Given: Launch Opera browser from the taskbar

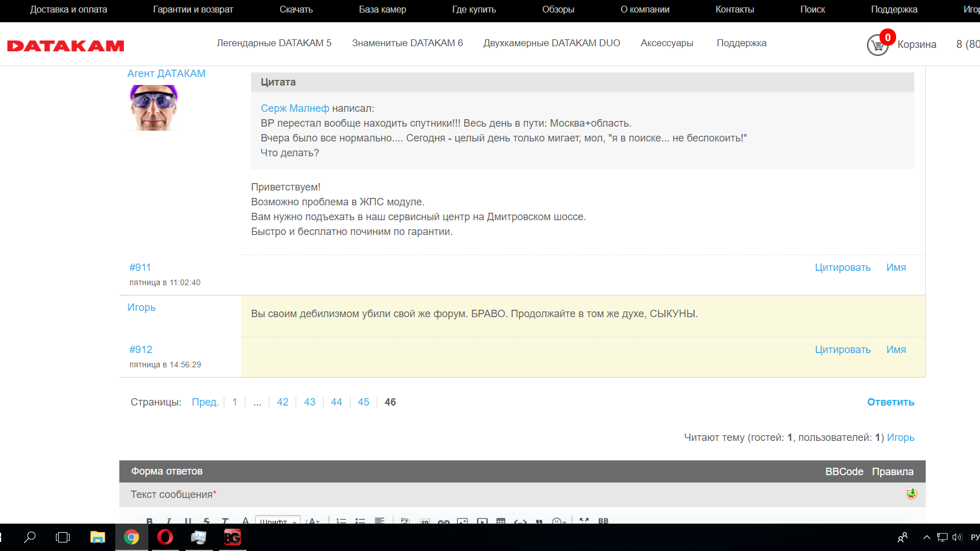Looking at the screenshot, I should coord(165,537).
